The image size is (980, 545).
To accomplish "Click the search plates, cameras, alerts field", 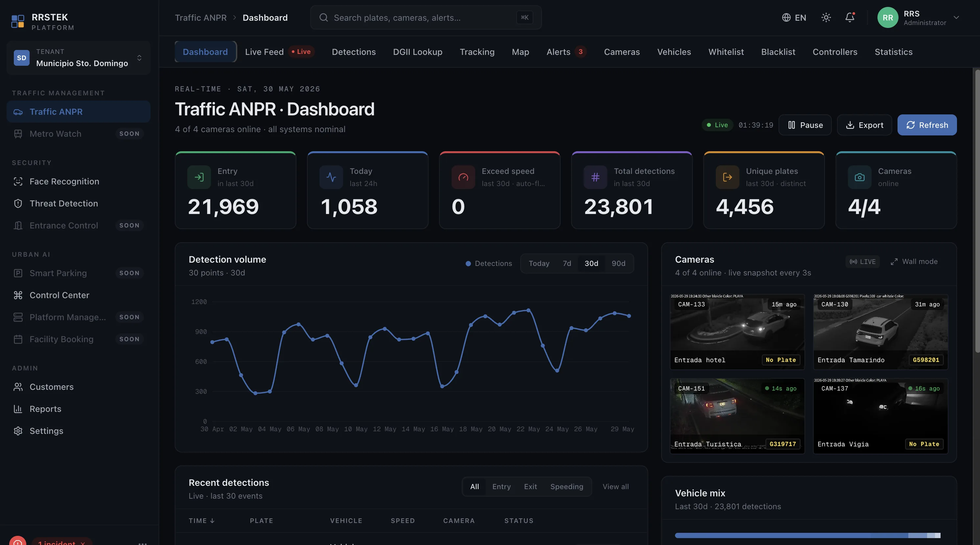I will click(x=425, y=17).
